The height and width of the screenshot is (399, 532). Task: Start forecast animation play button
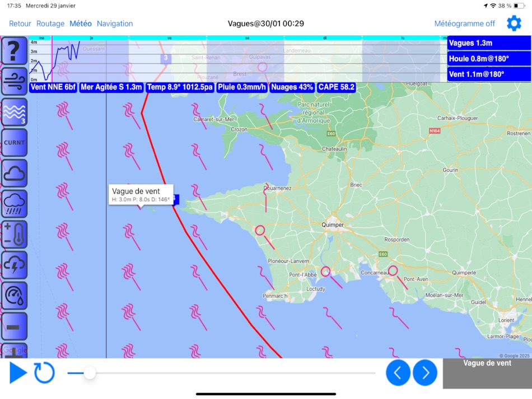(x=18, y=373)
